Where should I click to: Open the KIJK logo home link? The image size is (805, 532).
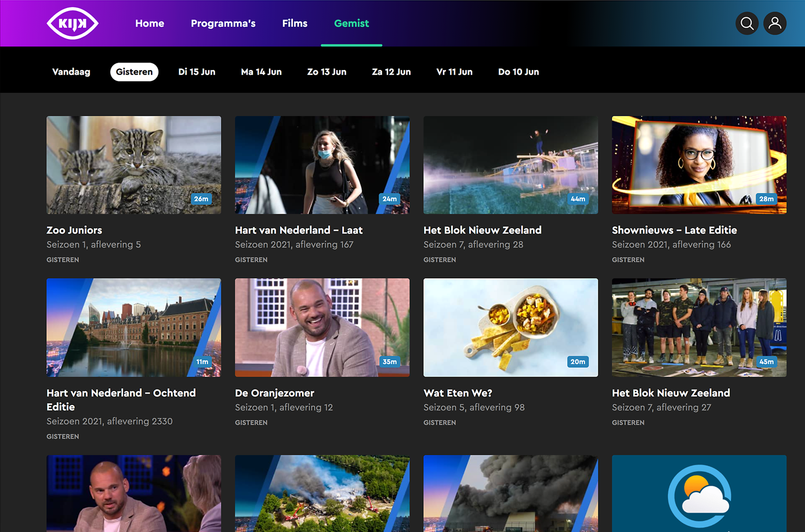pyautogui.click(x=72, y=23)
